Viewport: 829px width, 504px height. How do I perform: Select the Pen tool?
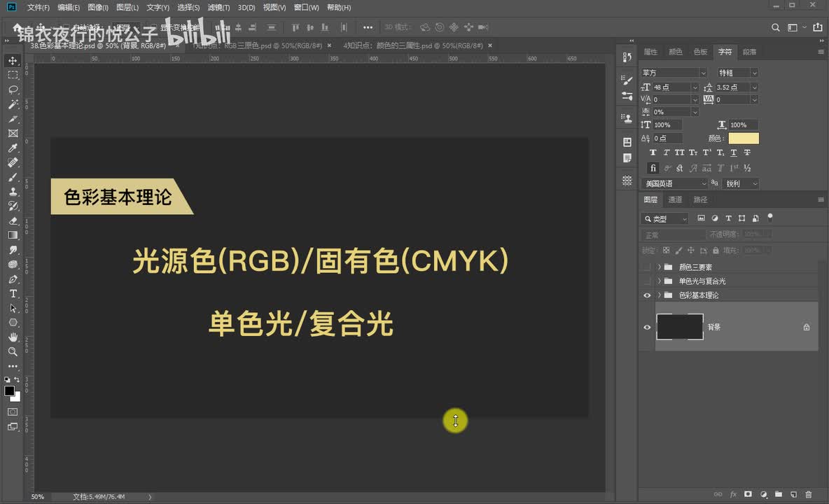(13, 279)
